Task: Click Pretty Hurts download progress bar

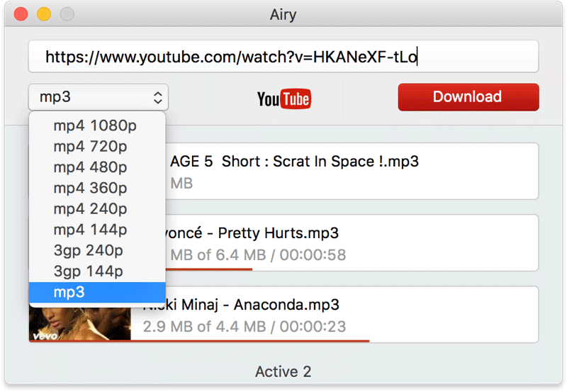Action: pyautogui.click(x=208, y=269)
